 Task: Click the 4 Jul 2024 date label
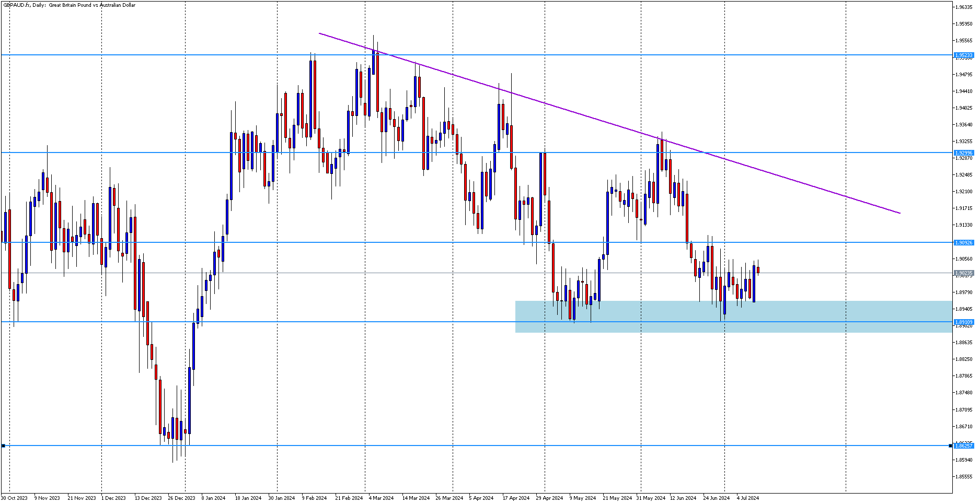point(748,498)
